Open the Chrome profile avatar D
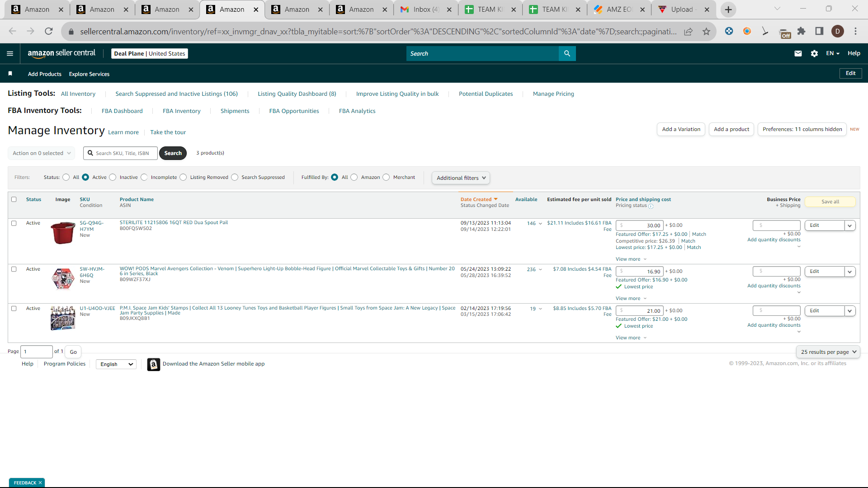Screen dimensions: 868x488 (x=838, y=31)
